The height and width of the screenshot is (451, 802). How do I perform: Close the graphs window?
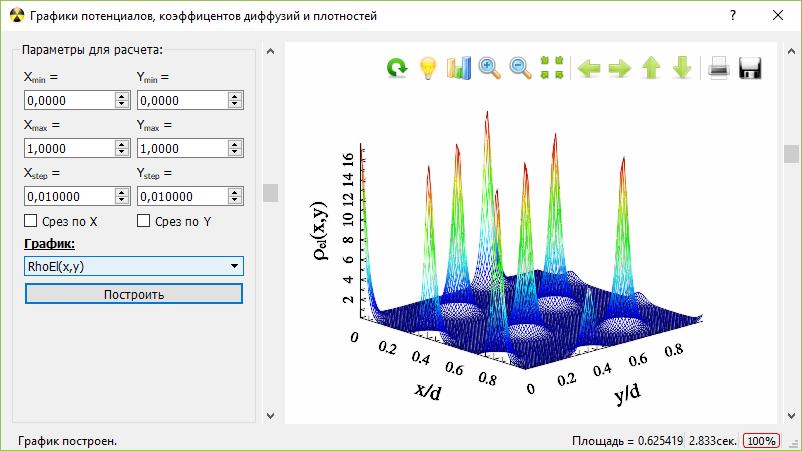pos(778,15)
